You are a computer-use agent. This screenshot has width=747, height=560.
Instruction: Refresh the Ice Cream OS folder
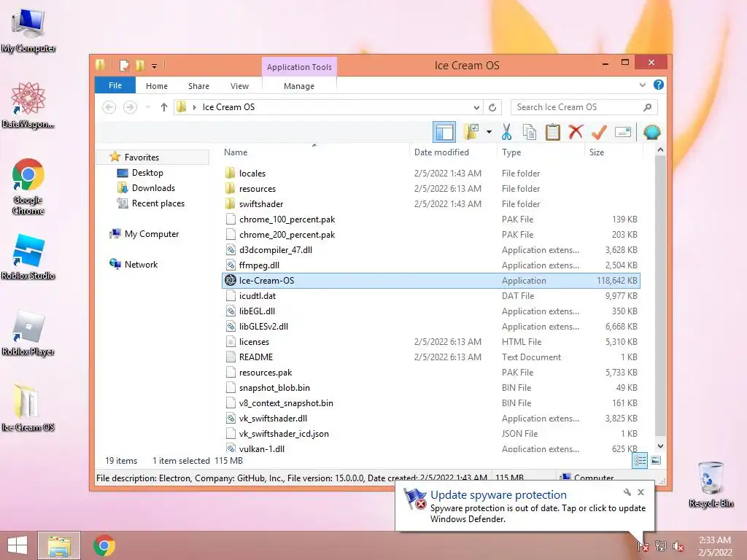pos(492,107)
